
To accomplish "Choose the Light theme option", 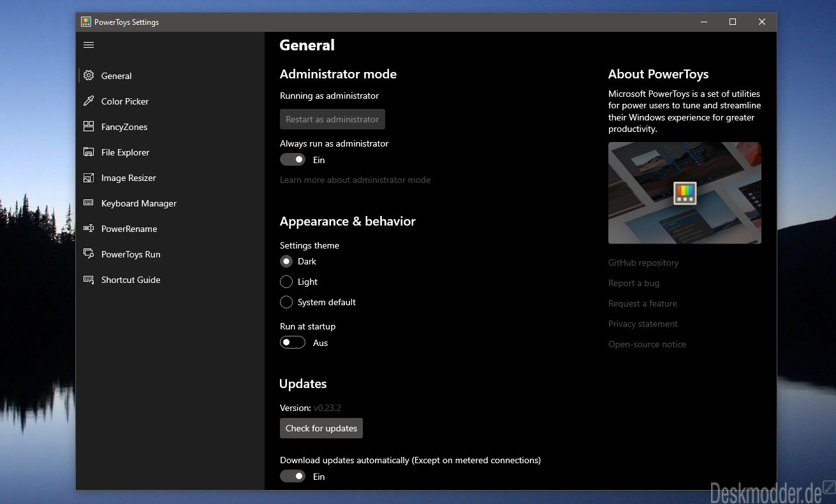I will click(x=286, y=282).
